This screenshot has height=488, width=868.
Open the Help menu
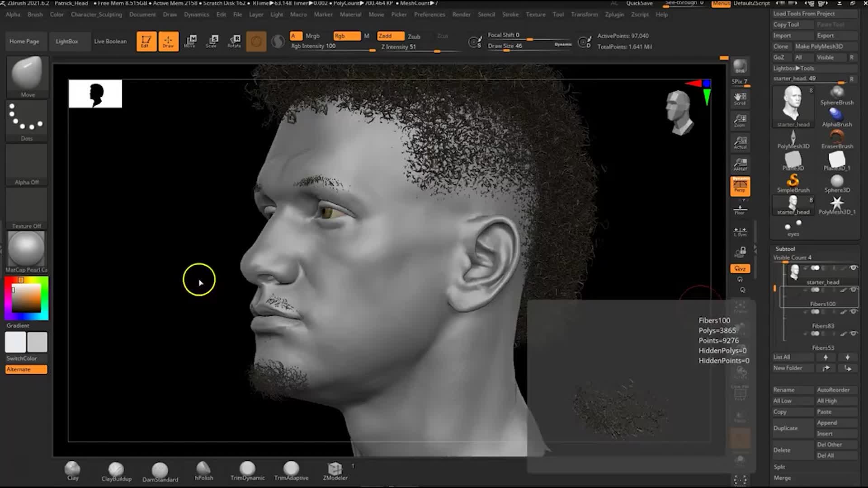pyautogui.click(x=662, y=14)
